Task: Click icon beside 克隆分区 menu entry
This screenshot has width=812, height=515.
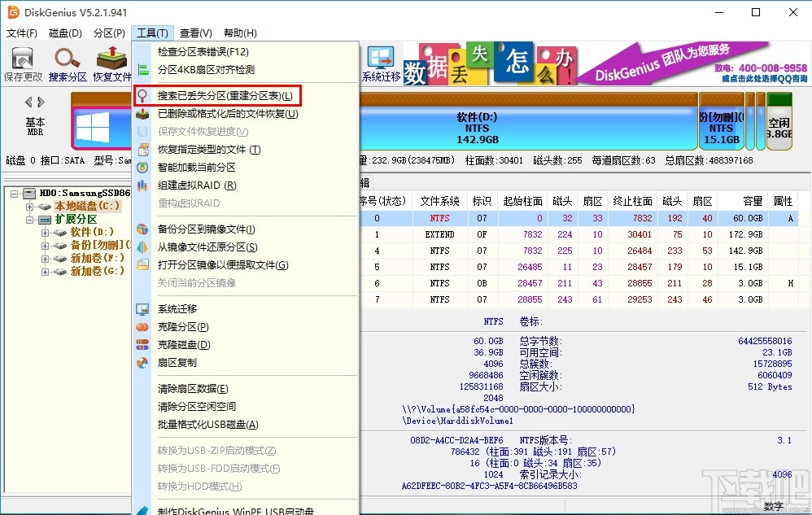Action: pos(143,327)
